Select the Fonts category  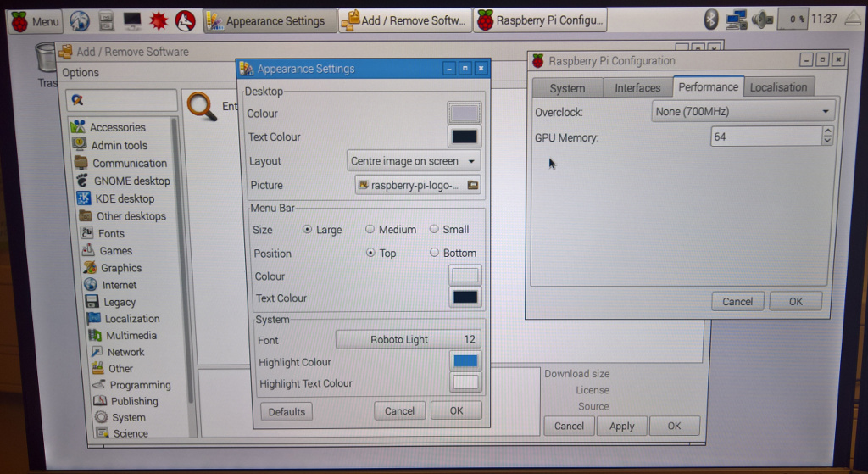click(103, 233)
